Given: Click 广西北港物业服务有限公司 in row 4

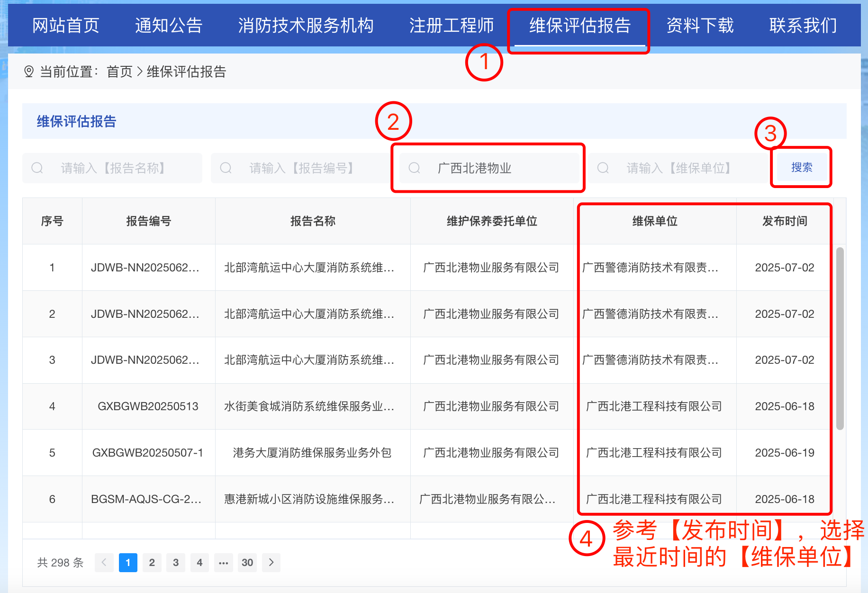Looking at the screenshot, I should coord(491,406).
